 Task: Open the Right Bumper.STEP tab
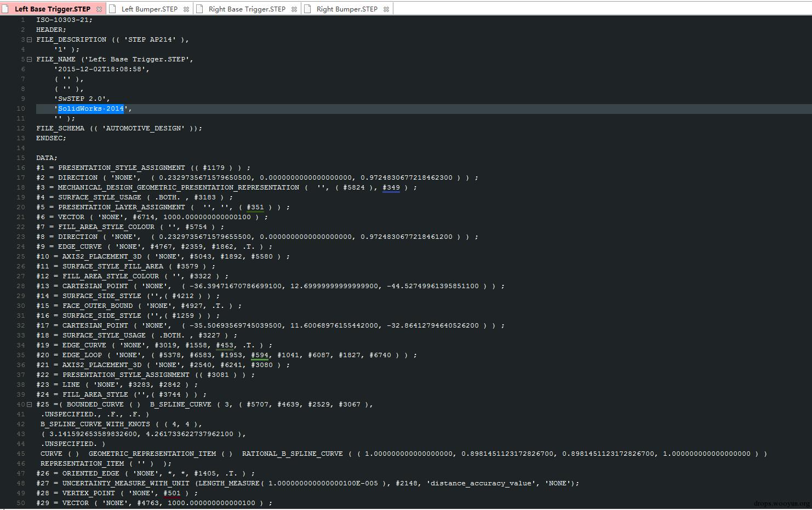(347, 9)
